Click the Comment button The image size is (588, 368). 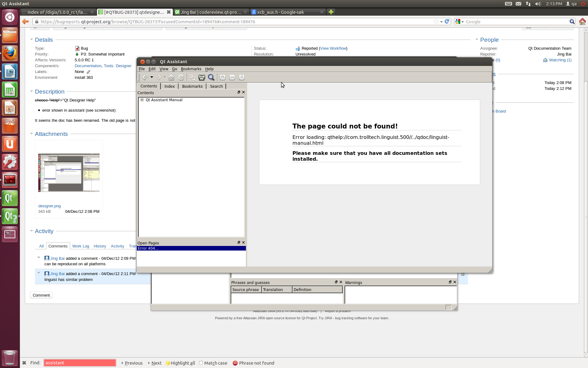[x=41, y=295]
